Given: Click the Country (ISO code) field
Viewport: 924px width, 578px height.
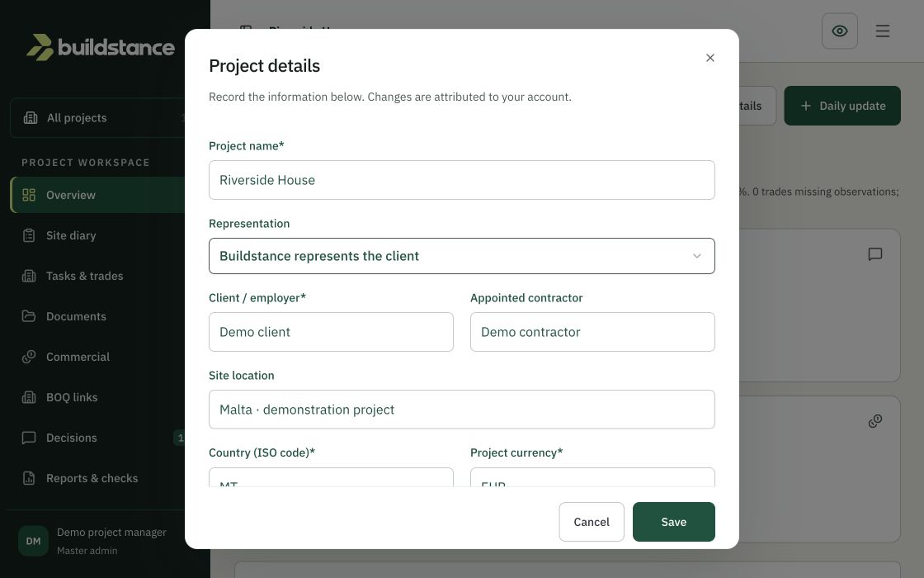Looking at the screenshot, I should click(331, 478).
